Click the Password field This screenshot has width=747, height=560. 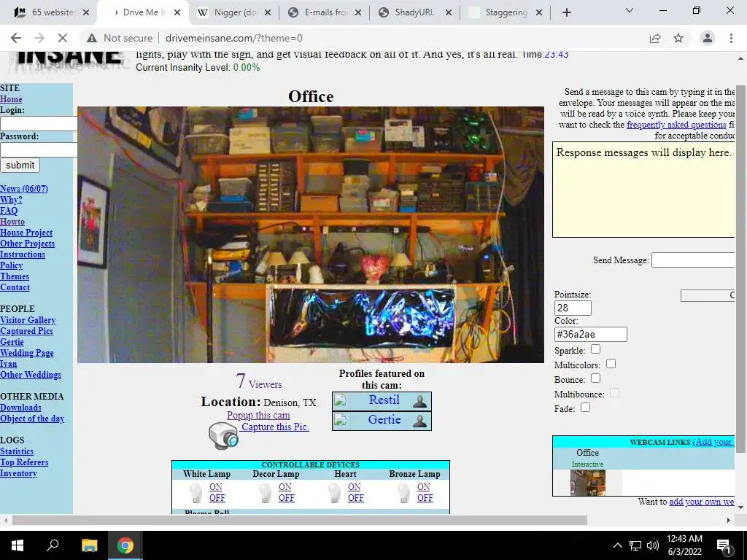39,149
